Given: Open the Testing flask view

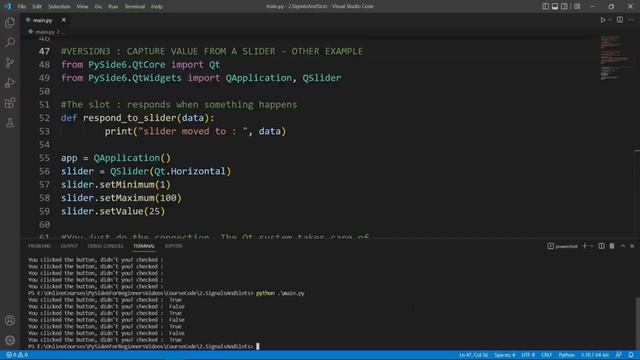Looking at the screenshot, I should (10, 122).
